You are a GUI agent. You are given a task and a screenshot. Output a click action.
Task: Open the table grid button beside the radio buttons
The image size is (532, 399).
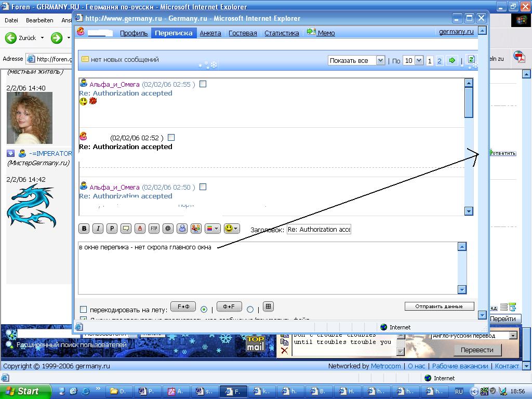(269, 307)
